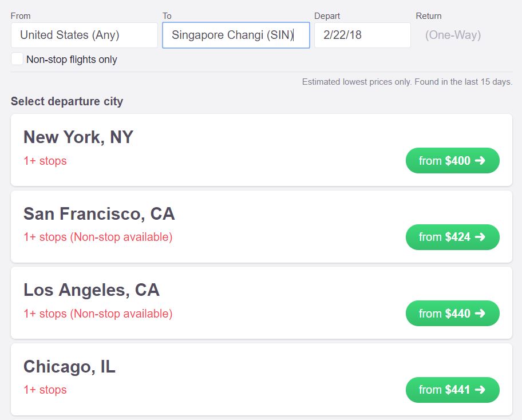
Task: Click arrow icon on Los Angeles $440 button
Action: click(480, 314)
